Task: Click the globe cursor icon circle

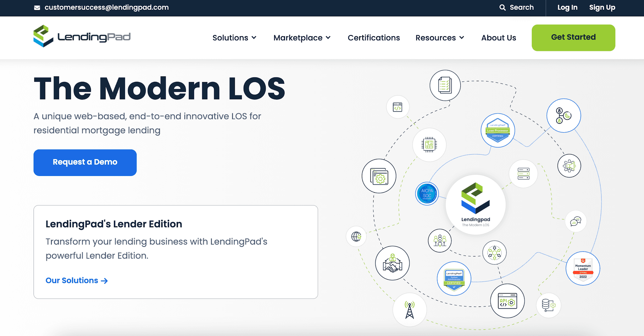Action: tap(356, 236)
